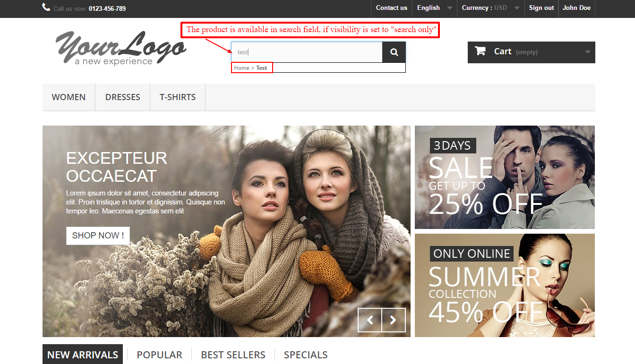Expand the English language dropdown
Viewport: 635px width, 364px height.
(x=434, y=8)
